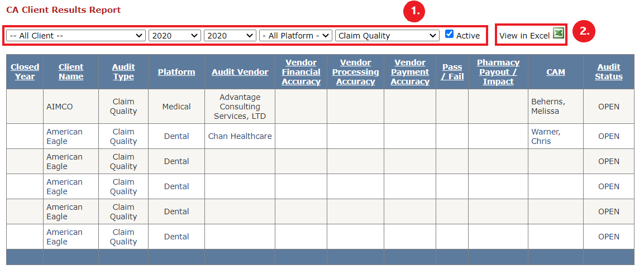644x279 pixels.
Task: Click the Medical platform cell
Action: (x=176, y=107)
